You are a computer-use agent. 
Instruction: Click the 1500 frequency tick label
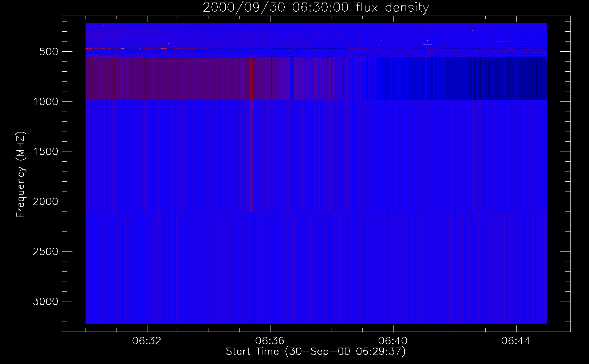(x=46, y=151)
